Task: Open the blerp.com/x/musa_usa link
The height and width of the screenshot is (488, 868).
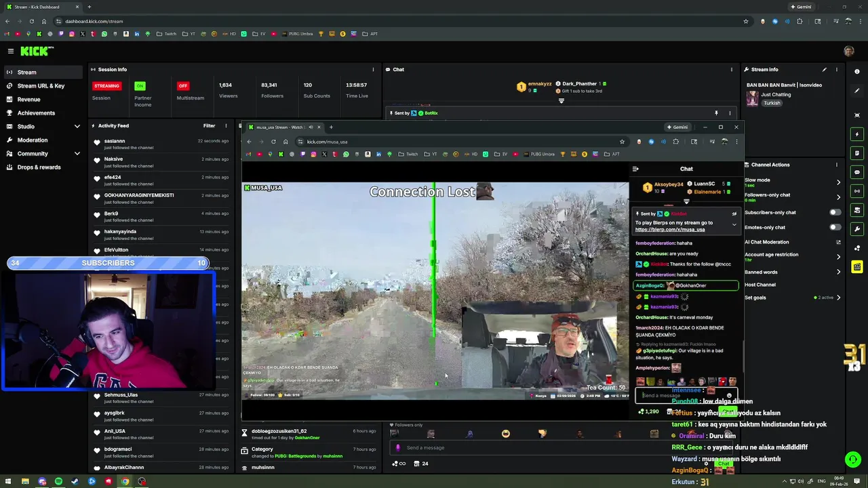Action: coord(670,229)
